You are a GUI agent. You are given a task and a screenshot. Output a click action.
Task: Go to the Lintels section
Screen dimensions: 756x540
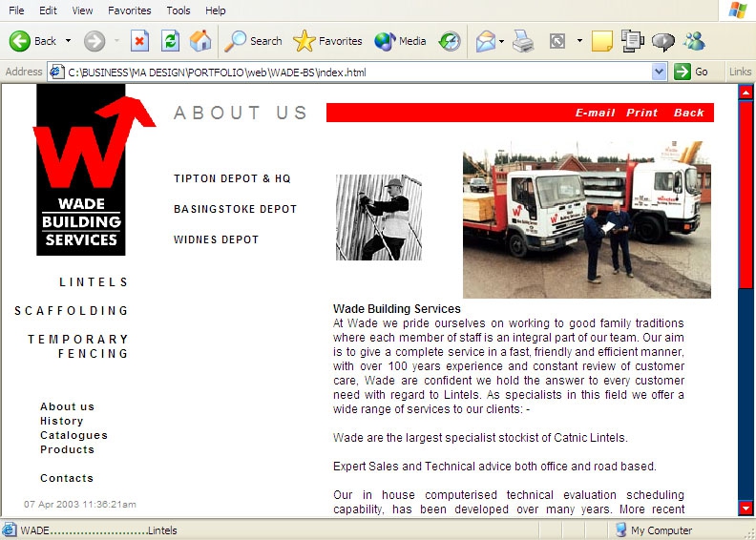(x=94, y=282)
